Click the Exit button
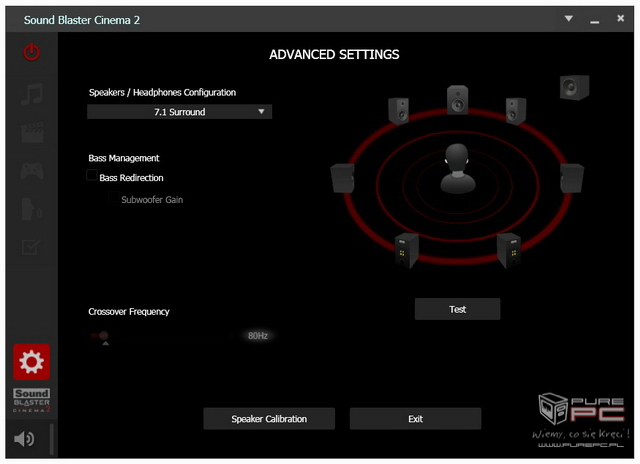640x464 pixels. [416, 419]
